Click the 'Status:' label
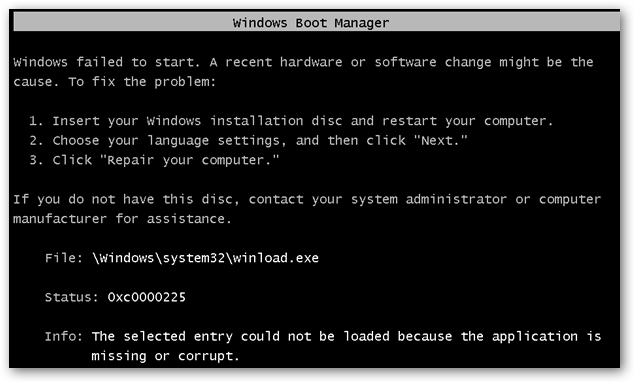The image size is (634, 382). point(71,297)
